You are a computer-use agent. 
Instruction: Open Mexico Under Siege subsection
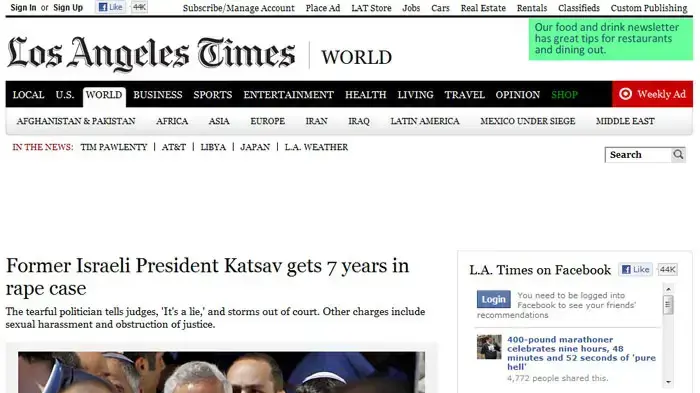(x=528, y=121)
